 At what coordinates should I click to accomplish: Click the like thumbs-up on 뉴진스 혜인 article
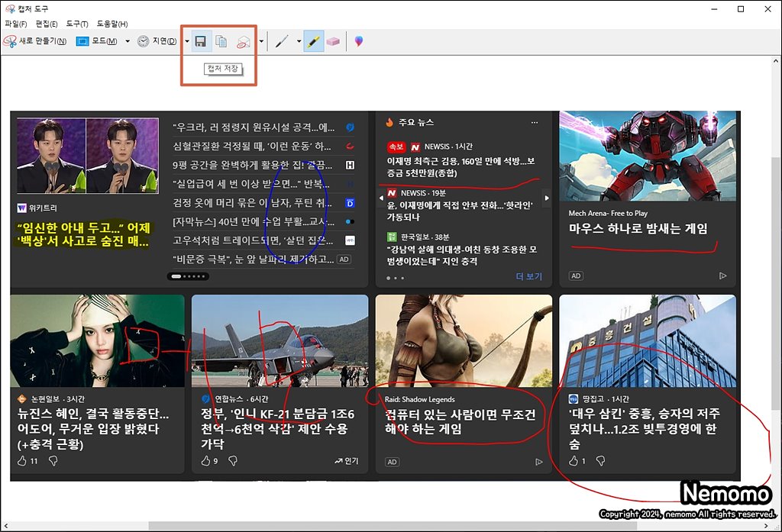22,461
